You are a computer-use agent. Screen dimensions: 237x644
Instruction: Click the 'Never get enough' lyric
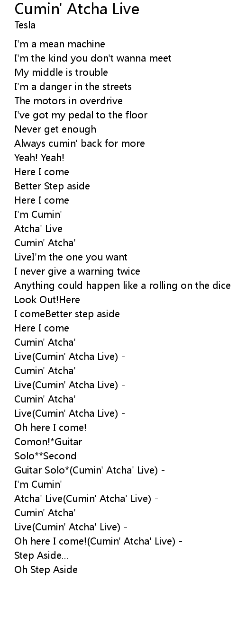(x=55, y=129)
